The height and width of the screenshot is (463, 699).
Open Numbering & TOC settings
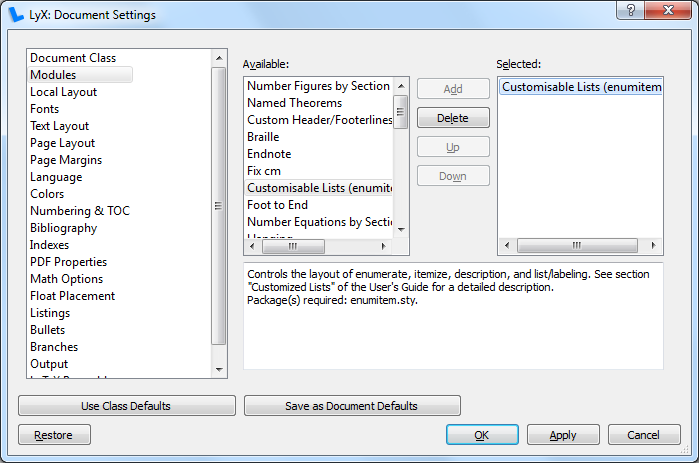(80, 211)
